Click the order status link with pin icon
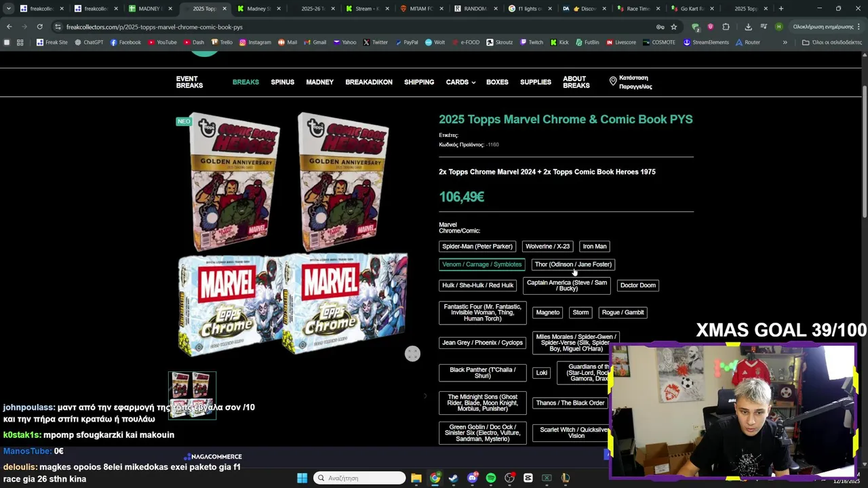868x488 pixels. click(x=631, y=82)
